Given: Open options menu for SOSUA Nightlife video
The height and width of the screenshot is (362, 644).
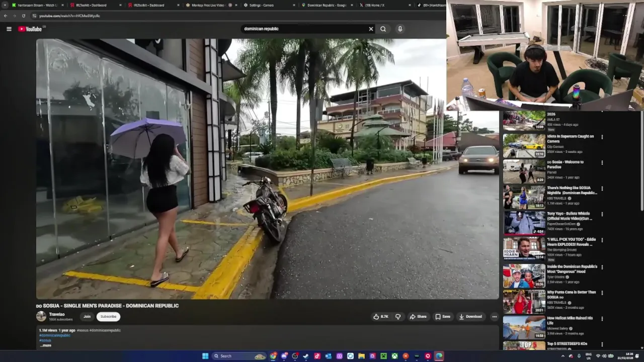Looking at the screenshot, I should pyautogui.click(x=602, y=189).
